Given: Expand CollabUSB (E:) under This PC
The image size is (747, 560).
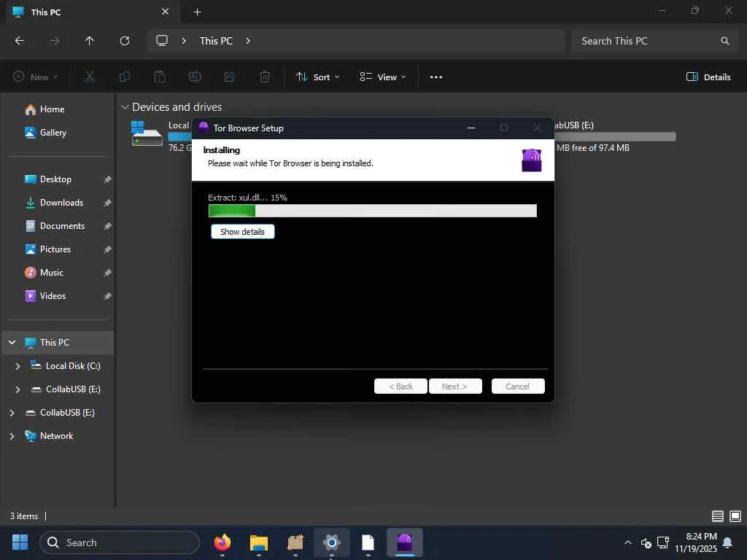Looking at the screenshot, I should 18,389.
